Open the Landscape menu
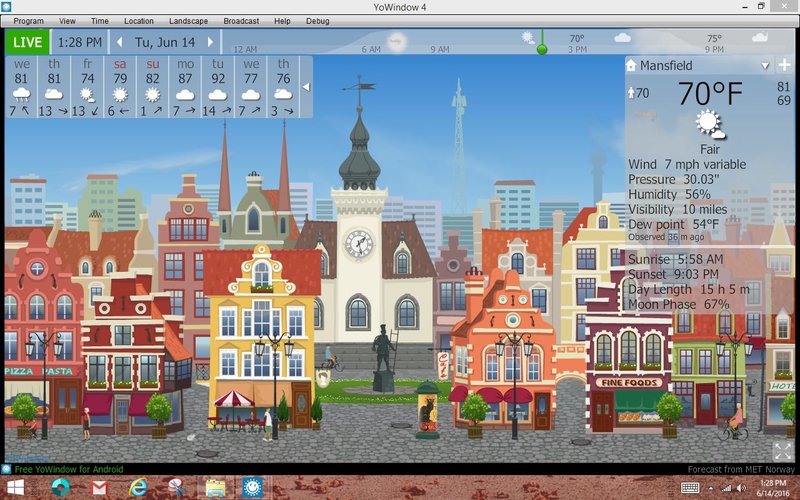 (x=188, y=21)
